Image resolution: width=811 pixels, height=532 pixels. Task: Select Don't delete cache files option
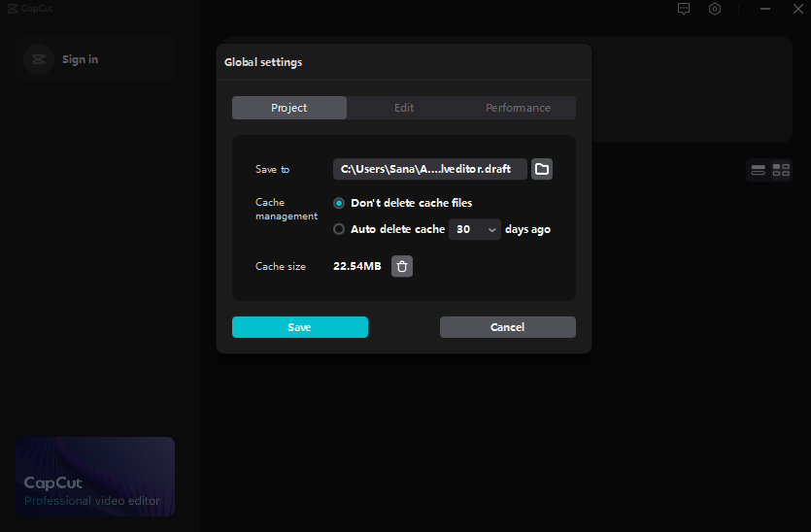click(x=339, y=203)
